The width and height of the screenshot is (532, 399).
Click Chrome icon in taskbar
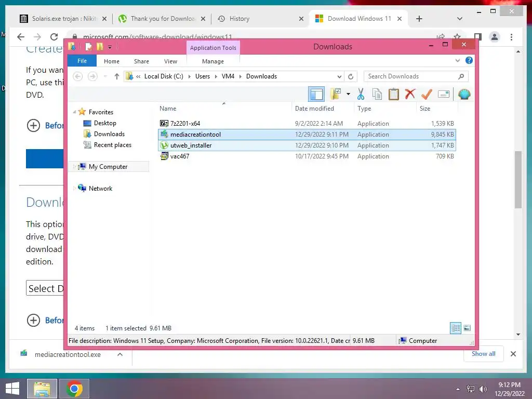point(74,389)
